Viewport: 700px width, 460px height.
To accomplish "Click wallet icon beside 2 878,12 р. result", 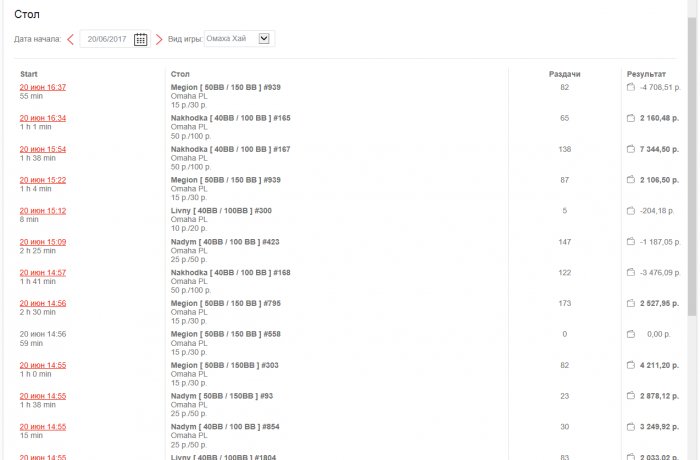I will 630,396.
